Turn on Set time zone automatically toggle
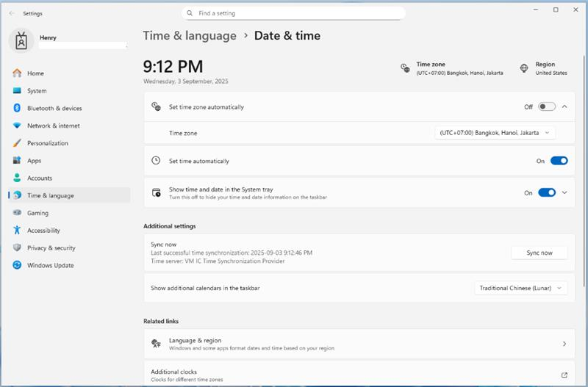Image resolution: width=588 pixels, height=387 pixels. click(x=547, y=106)
